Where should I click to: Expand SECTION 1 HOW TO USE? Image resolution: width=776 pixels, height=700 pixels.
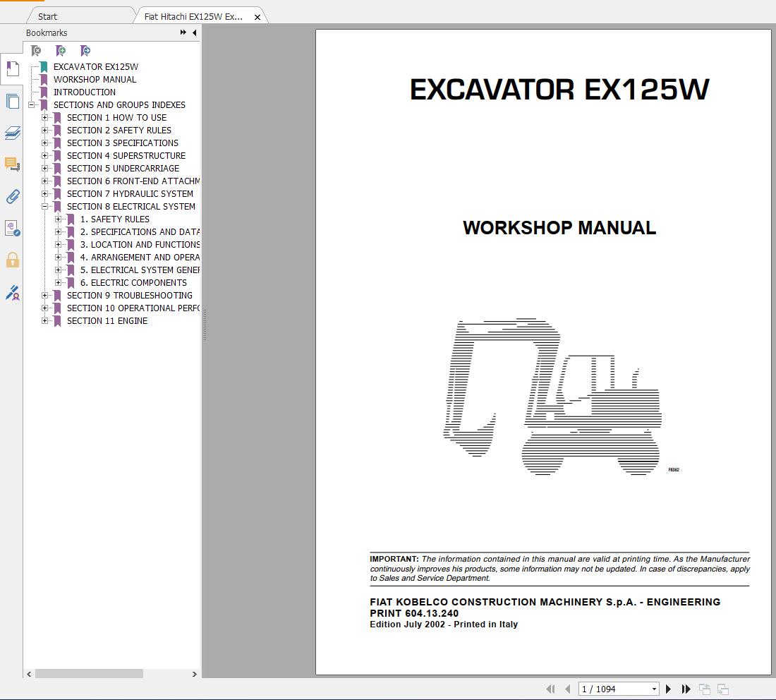(44, 118)
